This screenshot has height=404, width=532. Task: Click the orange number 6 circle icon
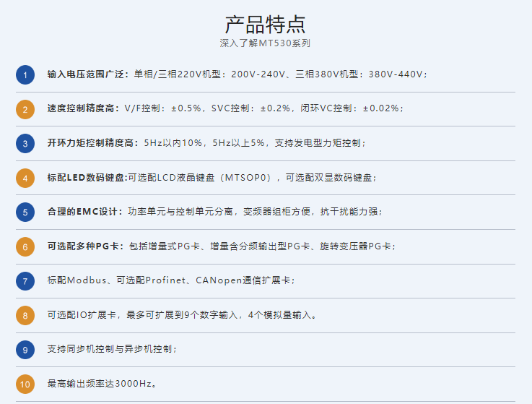pos(25,246)
